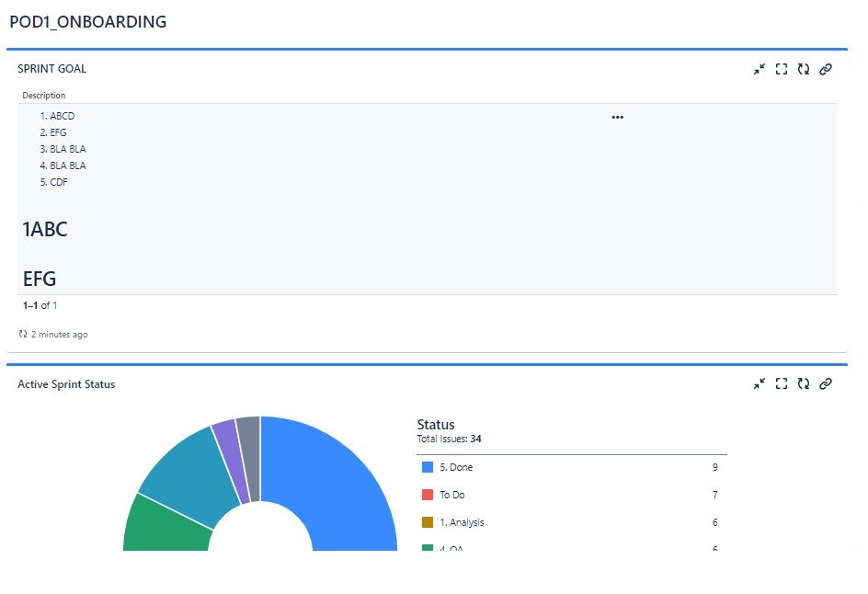
Task: Minimize the Active Sprint Status gadget
Action: [759, 383]
